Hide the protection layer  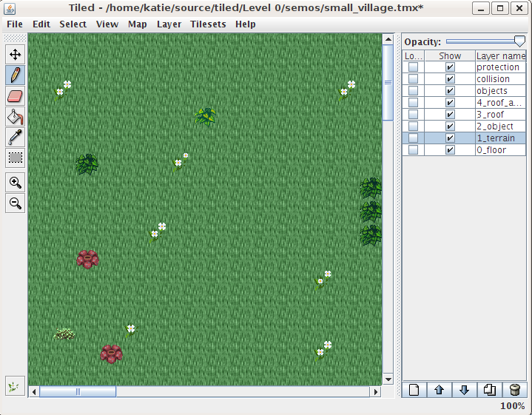click(x=450, y=67)
